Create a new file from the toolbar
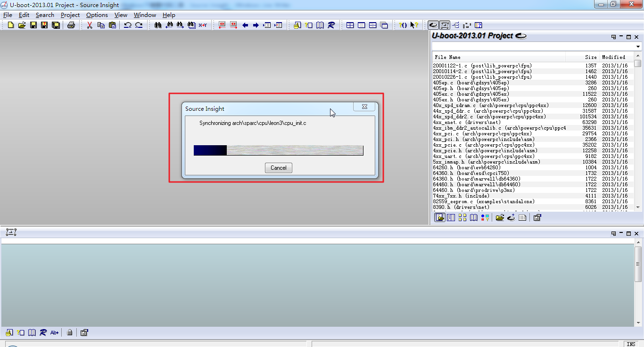 click(10, 25)
